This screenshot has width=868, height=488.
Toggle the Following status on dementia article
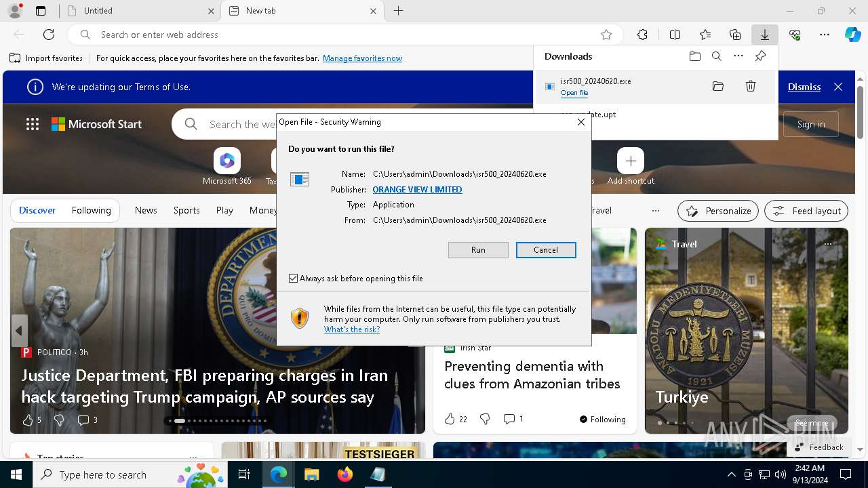602,420
